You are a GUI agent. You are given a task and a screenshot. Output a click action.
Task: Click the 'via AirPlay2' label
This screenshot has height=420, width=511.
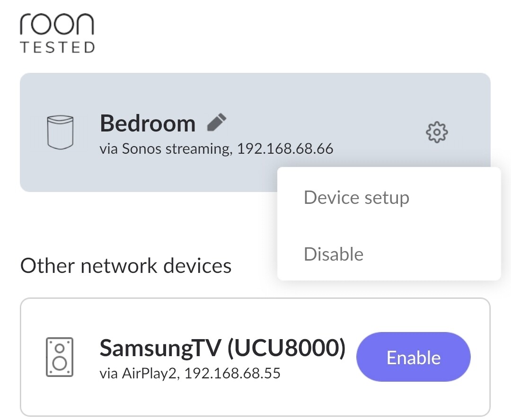138,374
